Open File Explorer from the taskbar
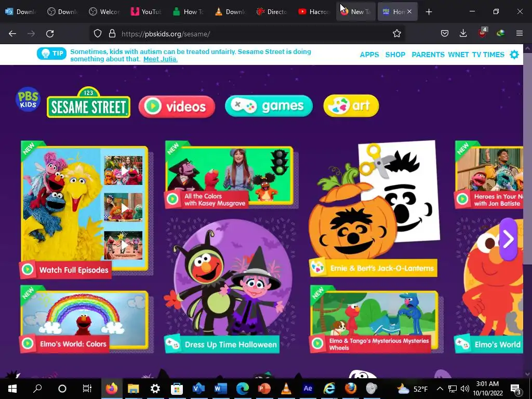This screenshot has width=532, height=399. pyautogui.click(x=134, y=389)
